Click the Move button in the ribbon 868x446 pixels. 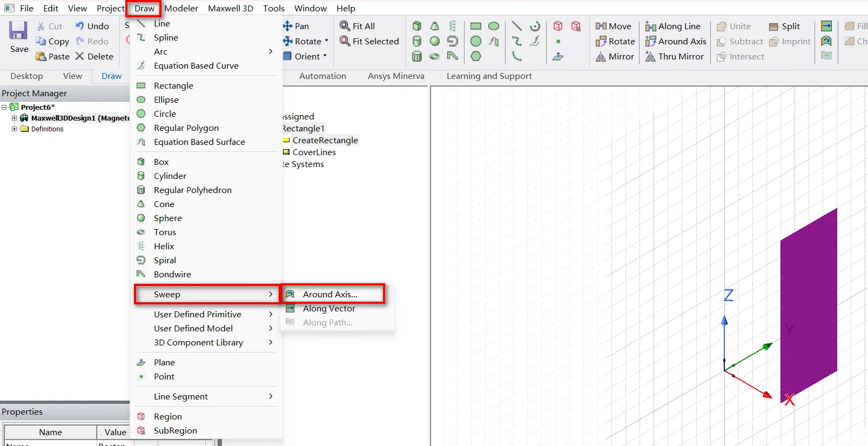point(613,26)
